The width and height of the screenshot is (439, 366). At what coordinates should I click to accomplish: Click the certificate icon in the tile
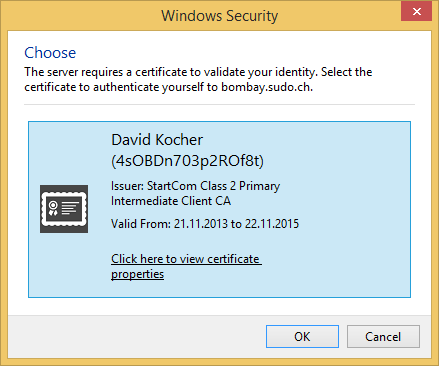pyautogui.click(x=64, y=209)
